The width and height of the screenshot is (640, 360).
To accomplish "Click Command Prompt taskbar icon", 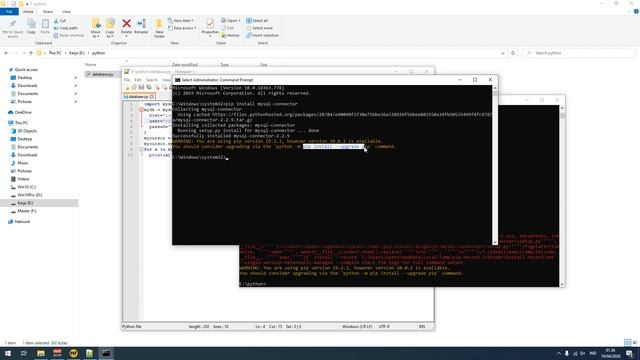I will click(x=106, y=353).
